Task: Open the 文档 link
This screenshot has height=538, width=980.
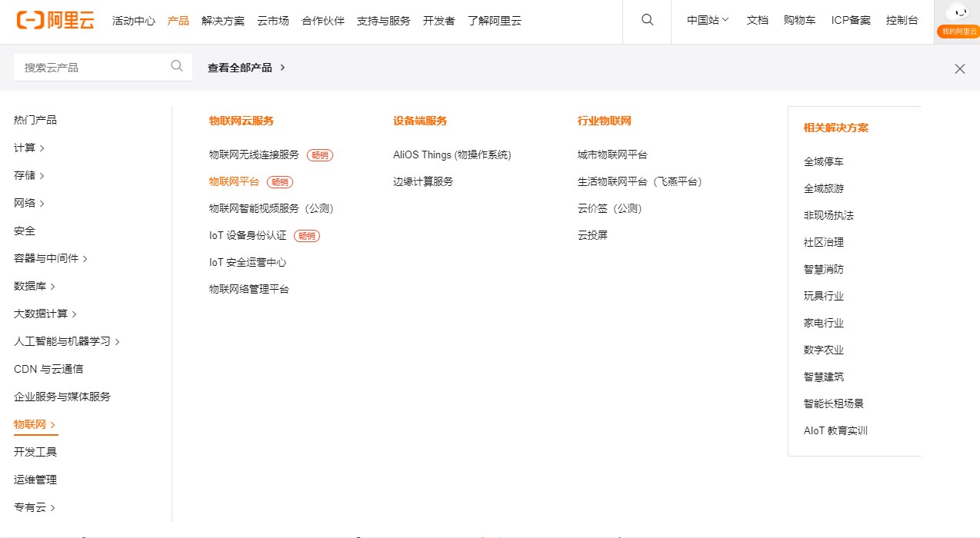Action: point(758,21)
